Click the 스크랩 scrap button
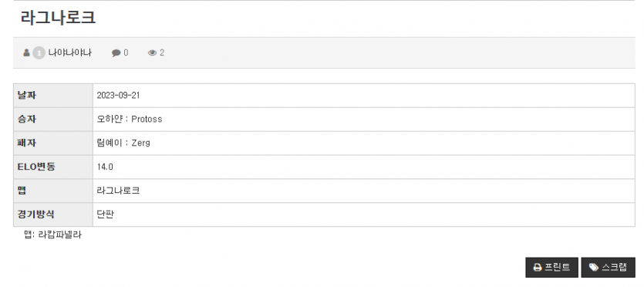 coord(608,268)
